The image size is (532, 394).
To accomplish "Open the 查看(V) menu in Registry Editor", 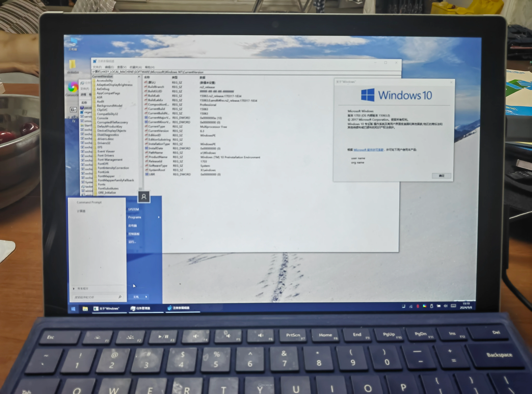I will [122, 67].
